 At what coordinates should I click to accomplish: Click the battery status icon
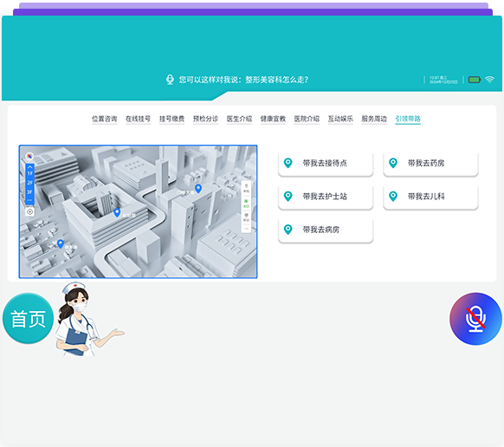point(475,80)
